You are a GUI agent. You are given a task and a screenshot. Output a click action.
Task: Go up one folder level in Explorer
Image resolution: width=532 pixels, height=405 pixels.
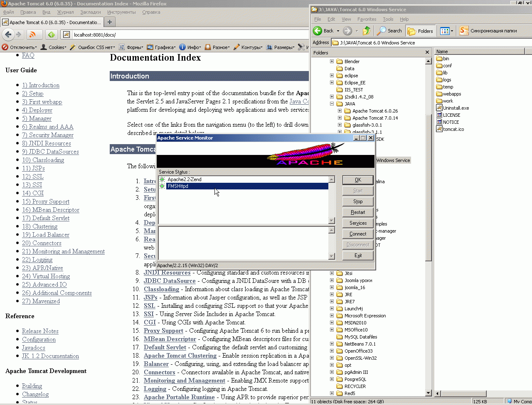point(367,31)
